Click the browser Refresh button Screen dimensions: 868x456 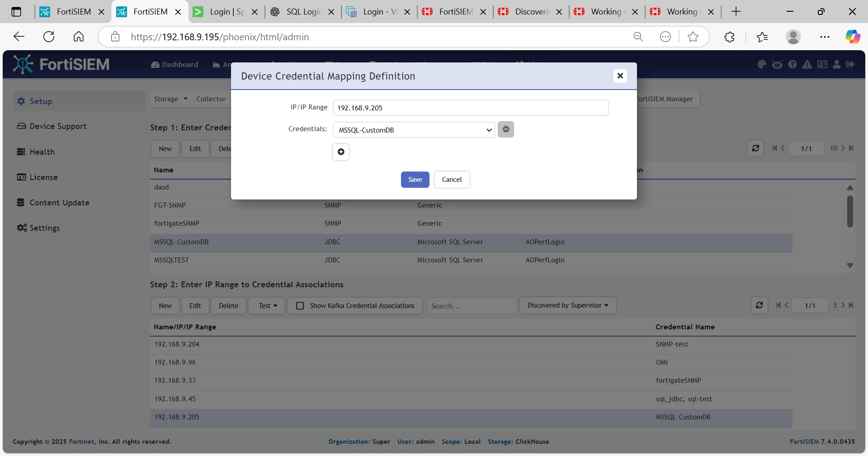[x=49, y=37]
